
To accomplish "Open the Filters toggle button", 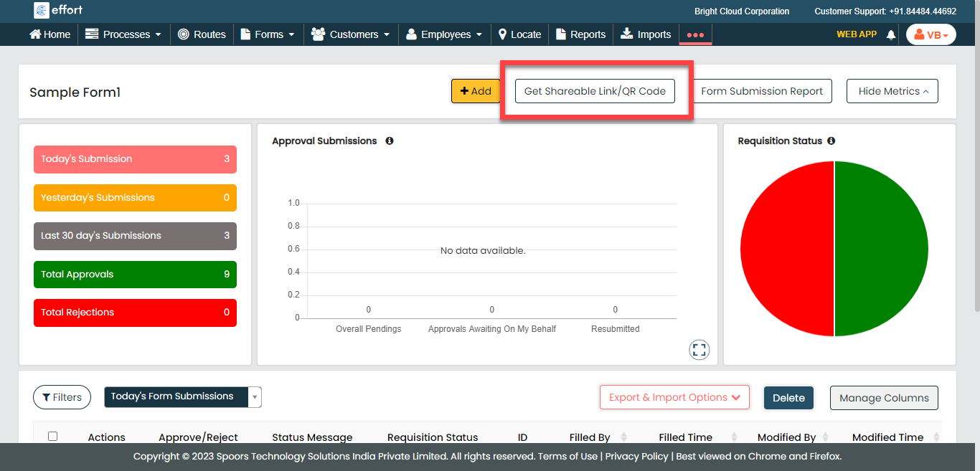I will click(x=62, y=397).
